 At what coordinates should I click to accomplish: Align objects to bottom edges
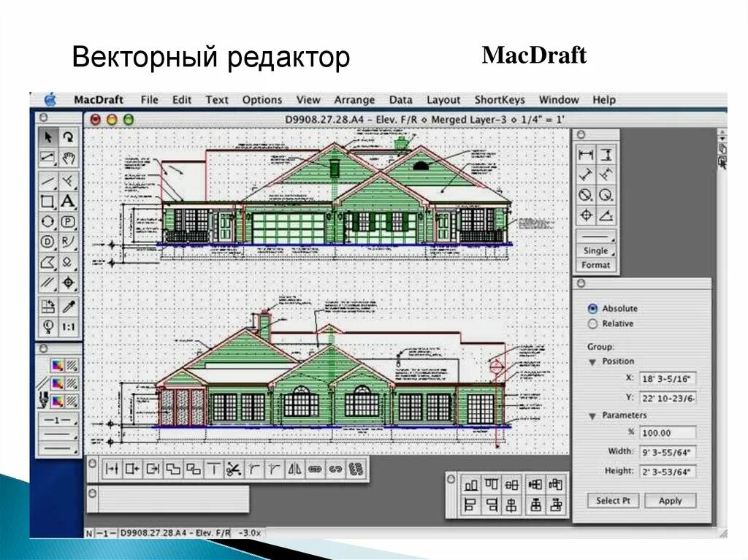click(x=471, y=485)
